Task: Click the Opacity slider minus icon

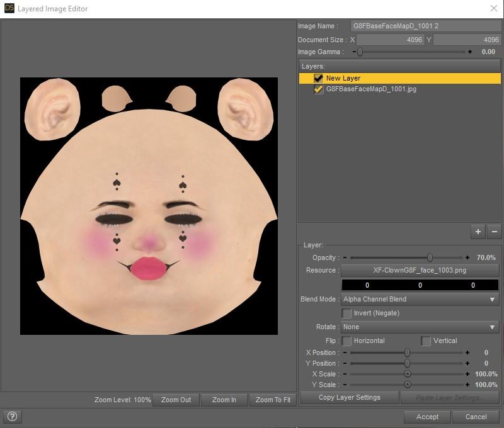Action: pyautogui.click(x=345, y=258)
